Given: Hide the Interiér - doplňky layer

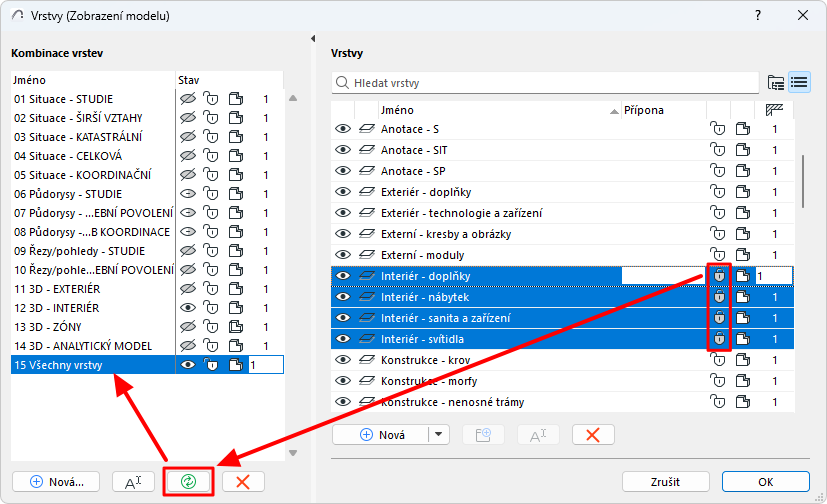Looking at the screenshot, I should pyautogui.click(x=343, y=276).
